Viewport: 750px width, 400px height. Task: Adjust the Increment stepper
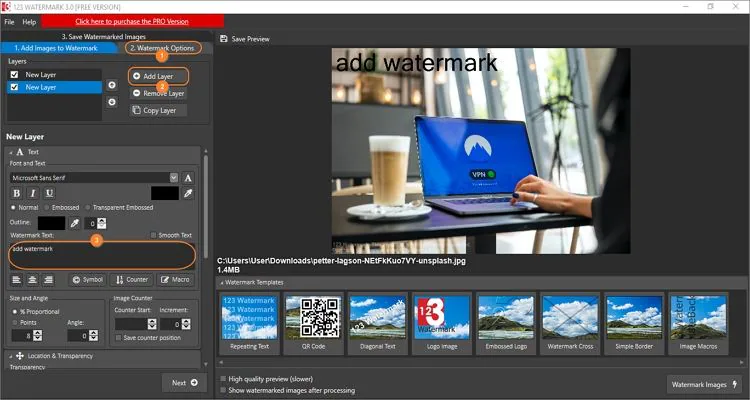click(x=186, y=324)
